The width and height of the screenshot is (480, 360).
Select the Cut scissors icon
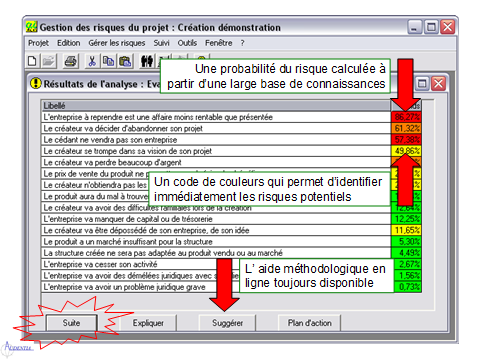[92, 61]
